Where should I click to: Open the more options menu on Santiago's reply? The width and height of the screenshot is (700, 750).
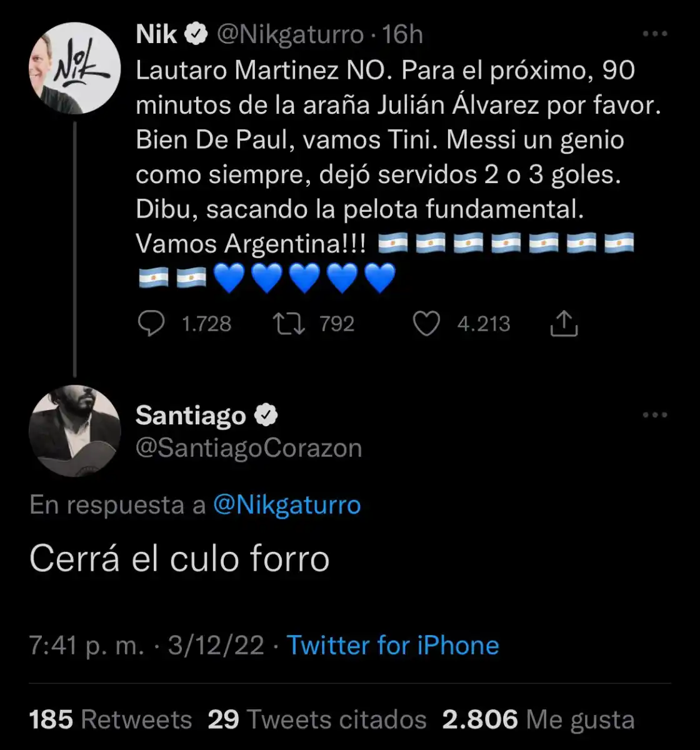click(655, 414)
